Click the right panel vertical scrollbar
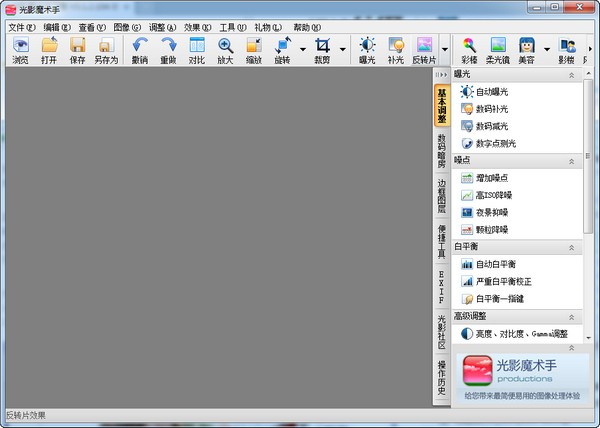 point(588,200)
